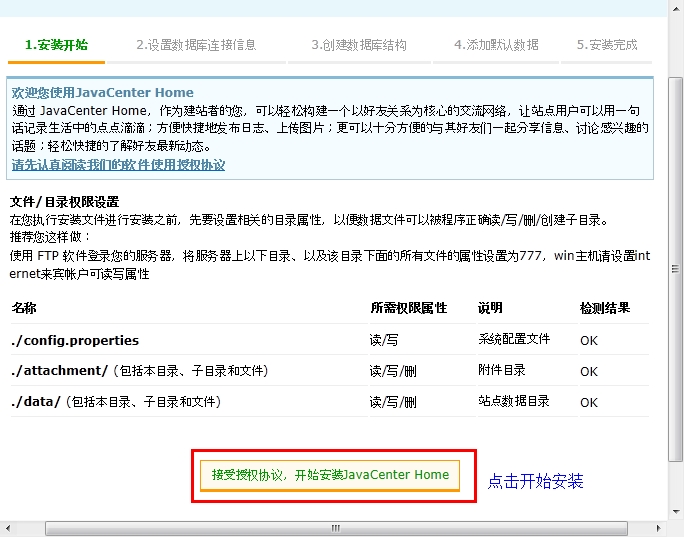This screenshot has width=684, height=537.
Task: Select the ./data/ directory name
Action: coord(36,401)
